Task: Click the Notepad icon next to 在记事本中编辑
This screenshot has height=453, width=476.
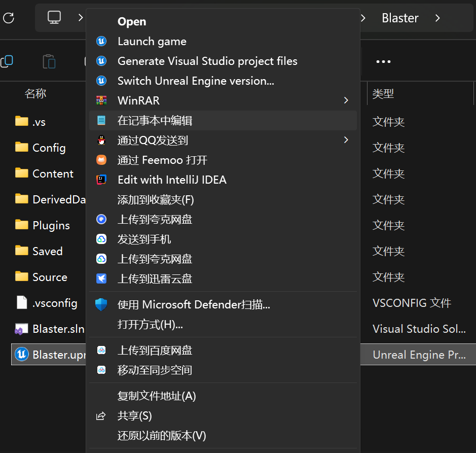Action: point(101,120)
